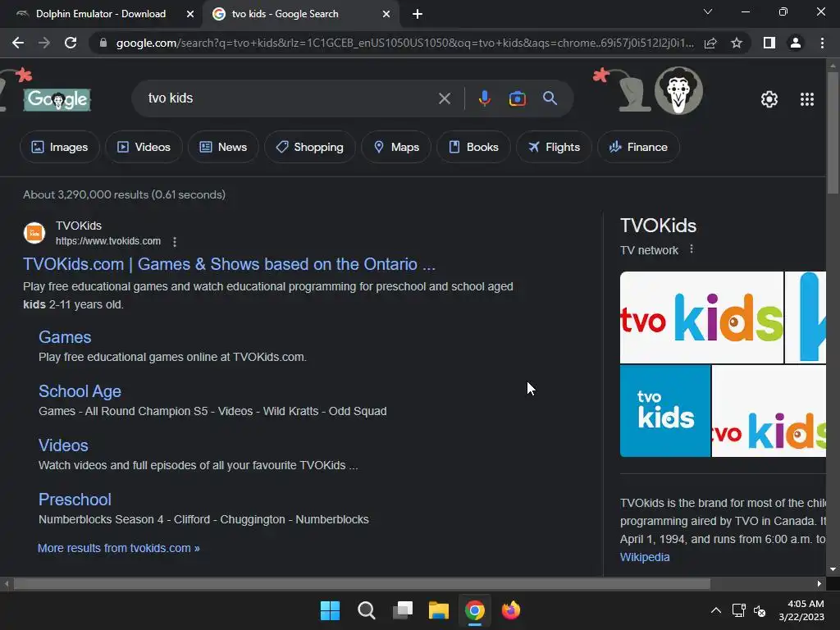Close the tvo kids search tab
Image resolution: width=840 pixels, height=630 pixels.
(x=386, y=14)
